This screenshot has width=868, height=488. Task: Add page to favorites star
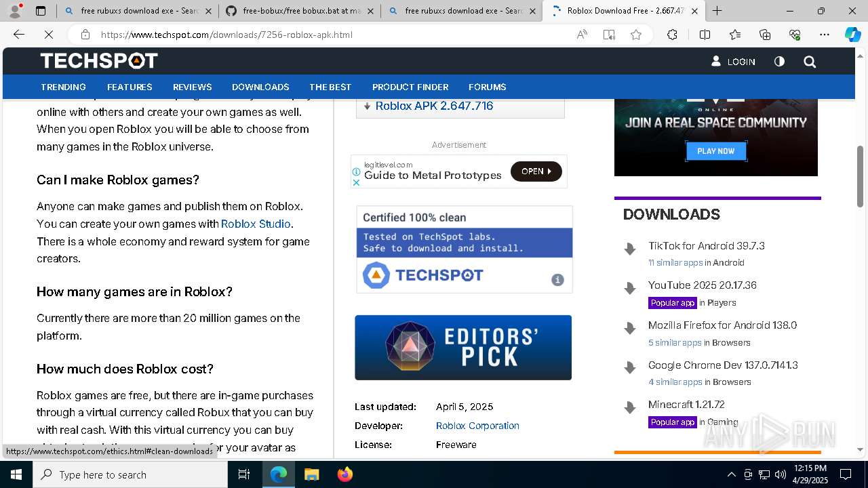pos(636,35)
